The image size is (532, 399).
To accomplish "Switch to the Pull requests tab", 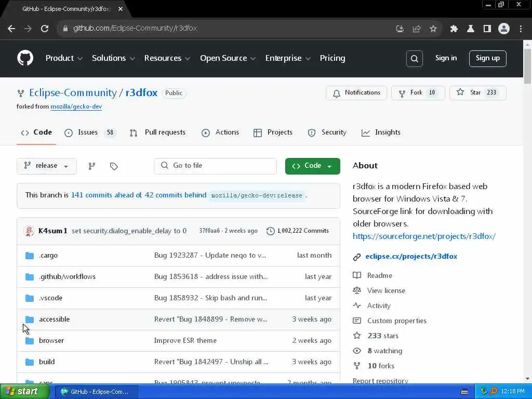I will coord(158,132).
